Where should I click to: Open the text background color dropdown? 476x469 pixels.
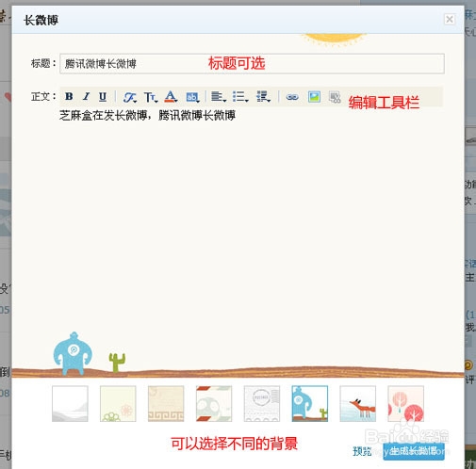tap(192, 97)
